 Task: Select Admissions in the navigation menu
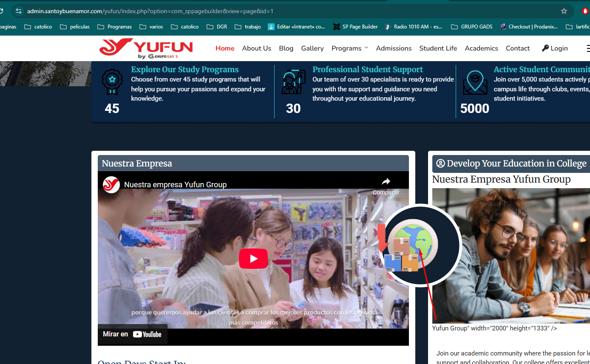(x=394, y=48)
